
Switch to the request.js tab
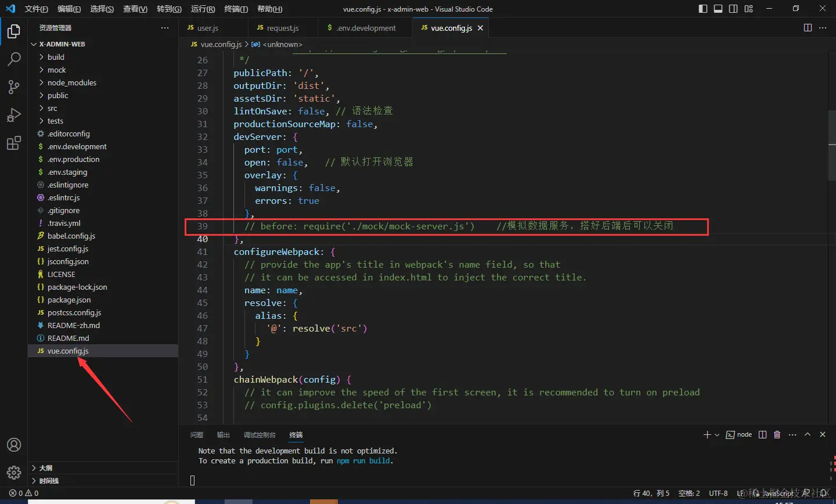pos(283,28)
